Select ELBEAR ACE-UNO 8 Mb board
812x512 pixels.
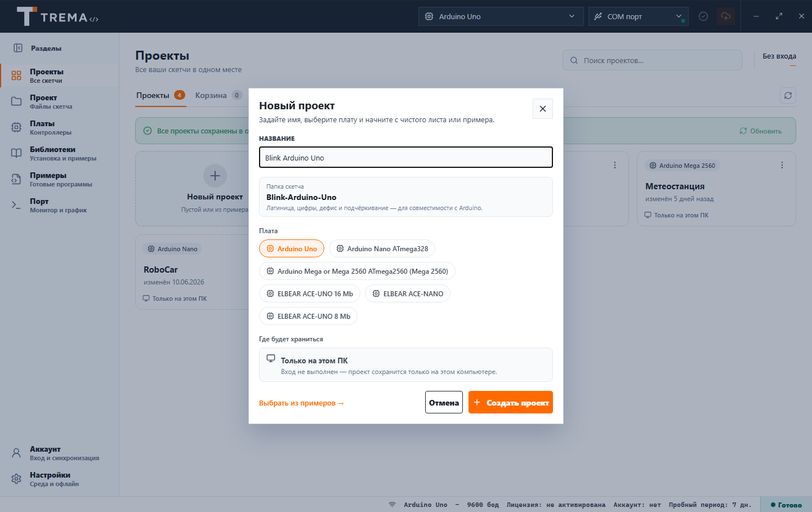point(308,316)
